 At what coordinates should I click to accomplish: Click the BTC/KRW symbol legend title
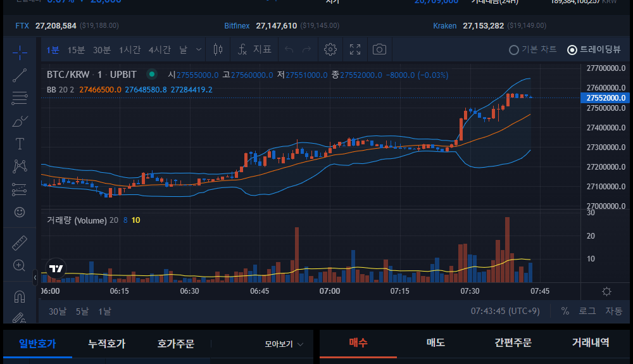(92, 75)
